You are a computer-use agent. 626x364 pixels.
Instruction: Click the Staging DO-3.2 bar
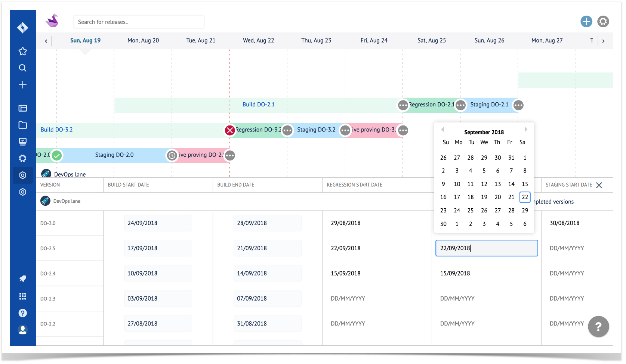[x=316, y=130]
